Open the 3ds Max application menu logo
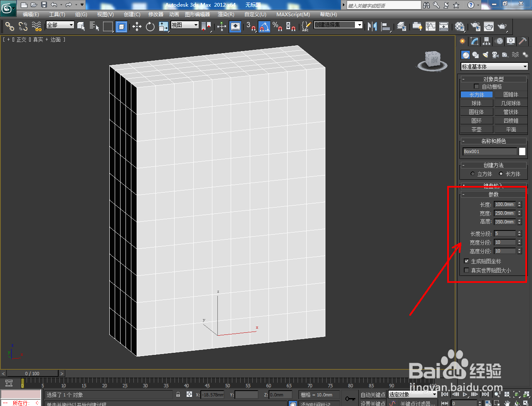This screenshot has height=406, width=532. click(8, 8)
